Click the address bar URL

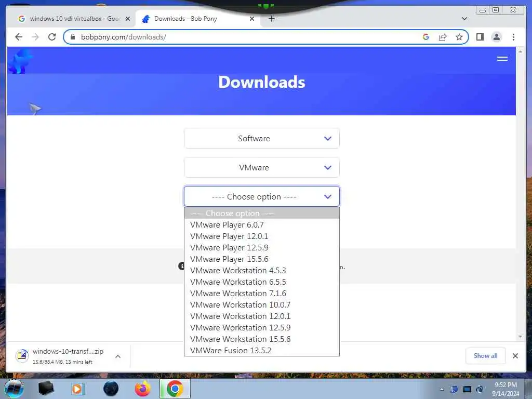click(x=124, y=37)
